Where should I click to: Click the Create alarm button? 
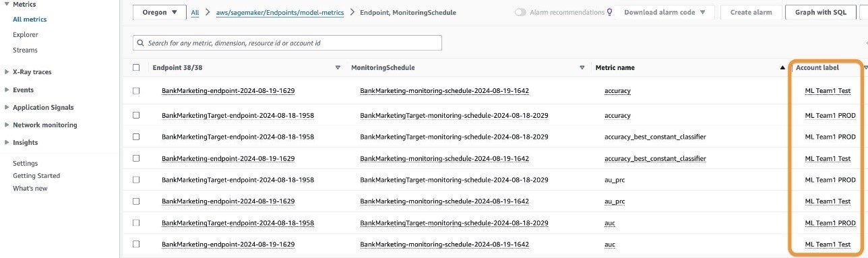coord(751,12)
